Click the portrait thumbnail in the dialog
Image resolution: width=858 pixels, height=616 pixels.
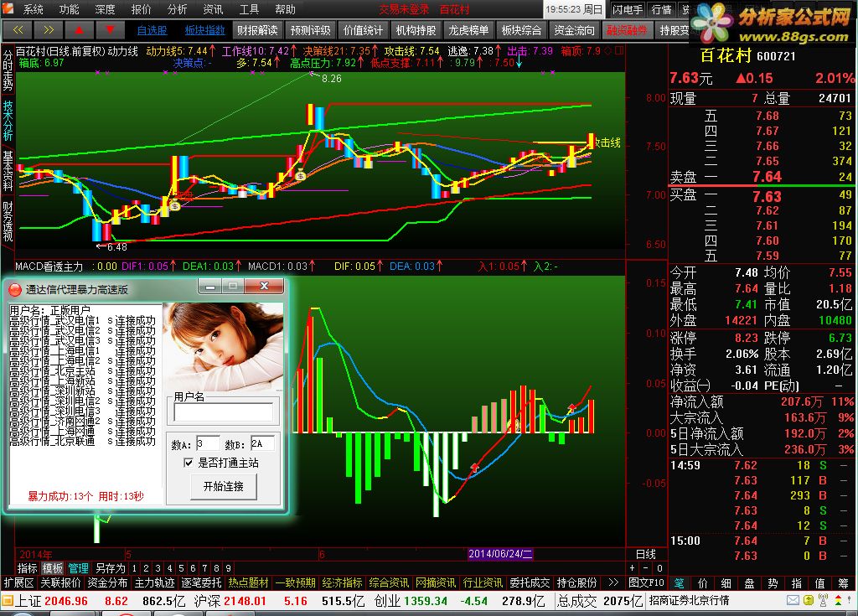223,346
